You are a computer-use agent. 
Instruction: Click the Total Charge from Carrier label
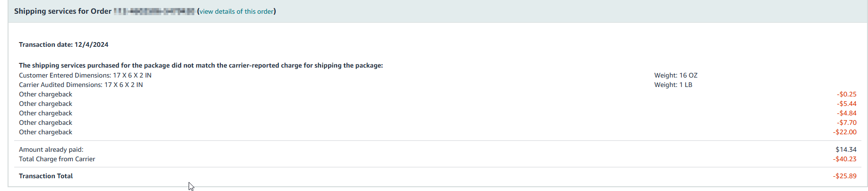click(x=57, y=159)
